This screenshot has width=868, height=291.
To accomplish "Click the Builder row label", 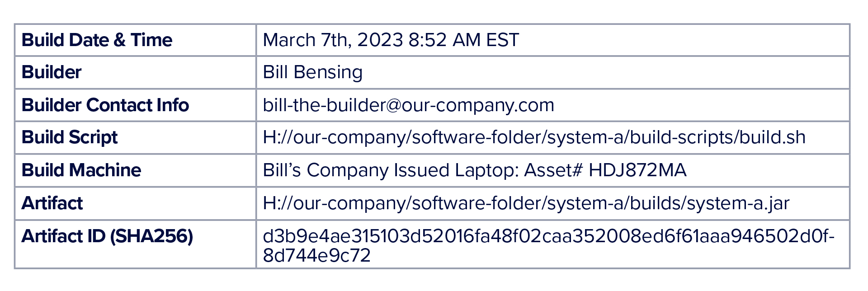I will [51, 72].
